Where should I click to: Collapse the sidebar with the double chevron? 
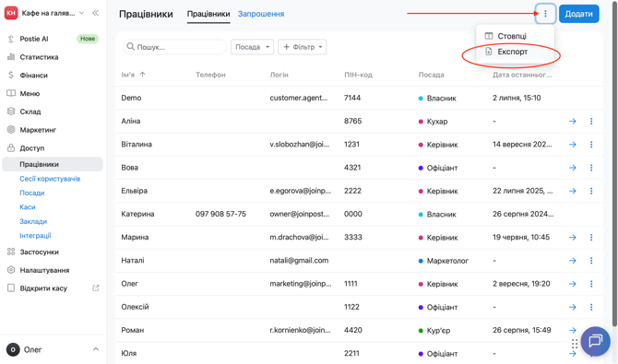click(x=95, y=13)
